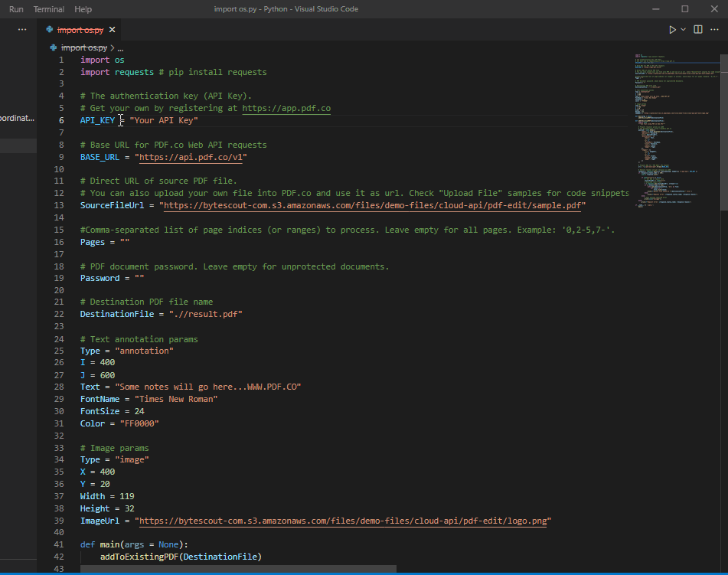Click the def main function definition
Screen dimensions: 728x575
(x=134, y=545)
